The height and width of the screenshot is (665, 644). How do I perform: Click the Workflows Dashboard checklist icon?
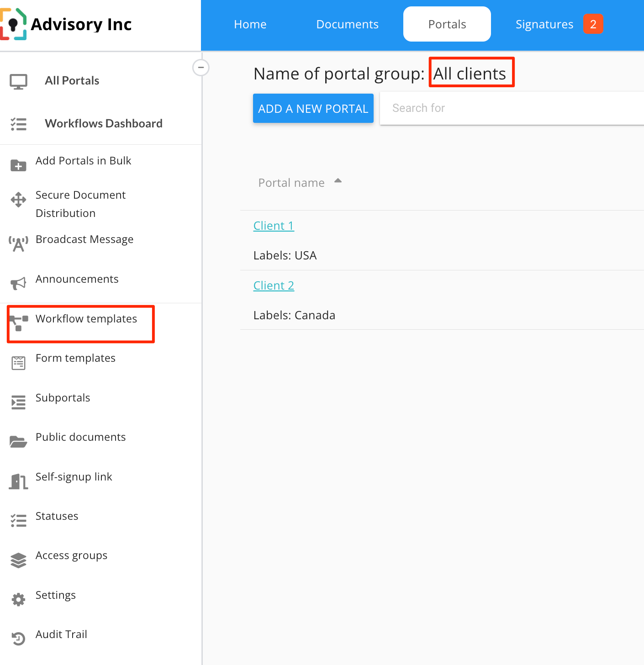coord(18,124)
